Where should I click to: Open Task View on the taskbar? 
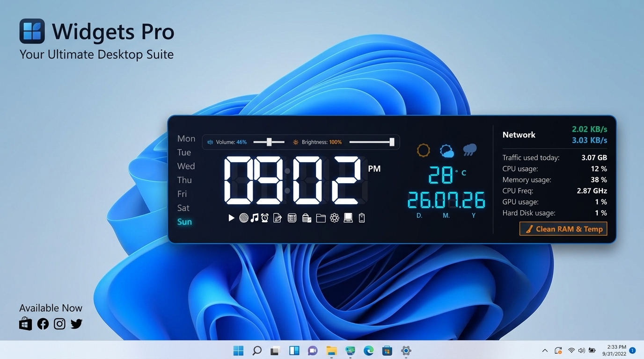pos(275,351)
